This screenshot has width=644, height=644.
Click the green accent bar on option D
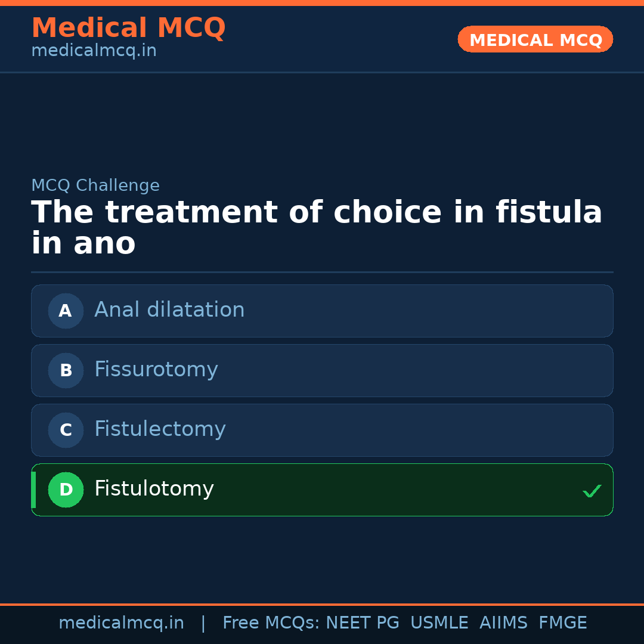point(33,490)
